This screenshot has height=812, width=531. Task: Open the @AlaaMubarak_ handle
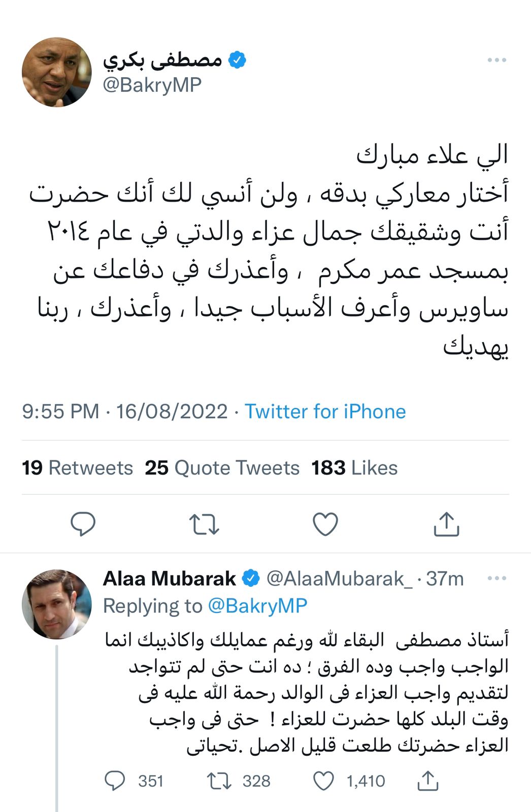coord(339,579)
